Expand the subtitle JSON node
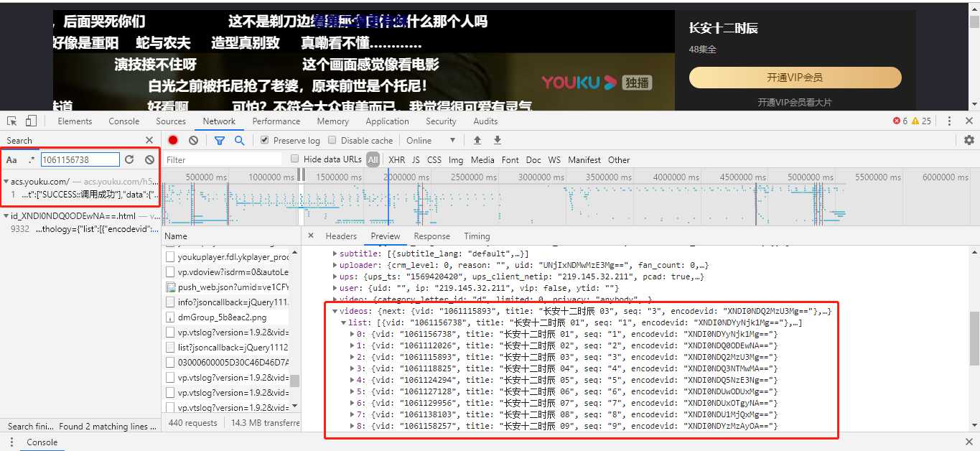This screenshot has width=980, height=451. 335,254
